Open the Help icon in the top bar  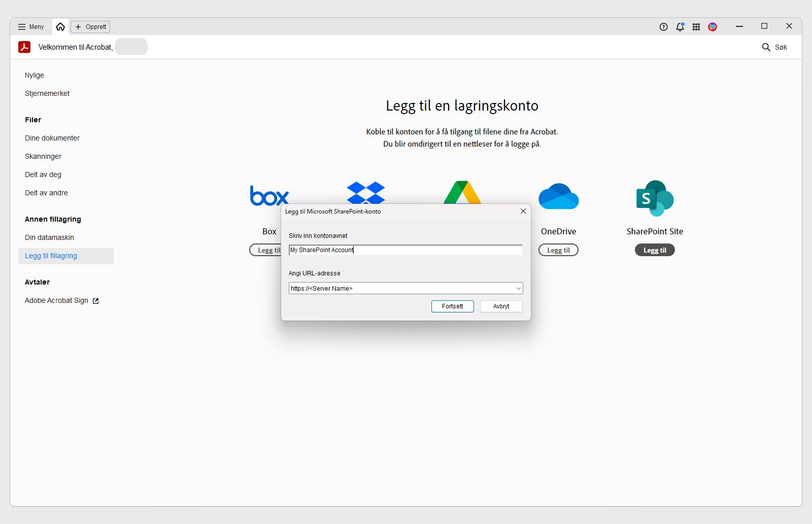pos(663,27)
